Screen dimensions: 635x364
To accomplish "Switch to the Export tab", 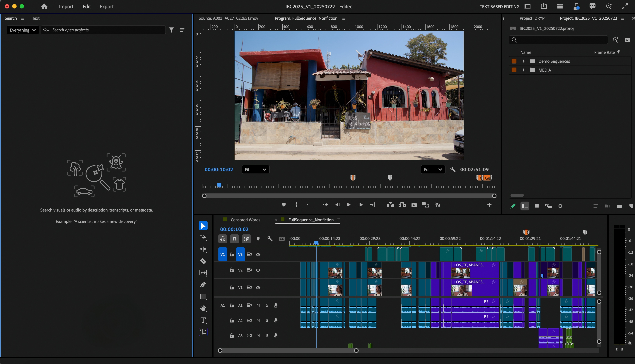I will (107, 6).
